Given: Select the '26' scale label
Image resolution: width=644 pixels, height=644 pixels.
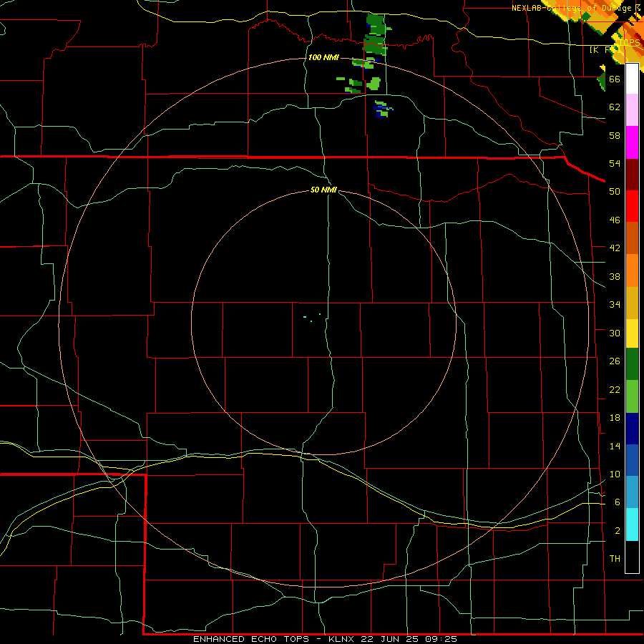Looking at the screenshot, I should click(615, 361).
